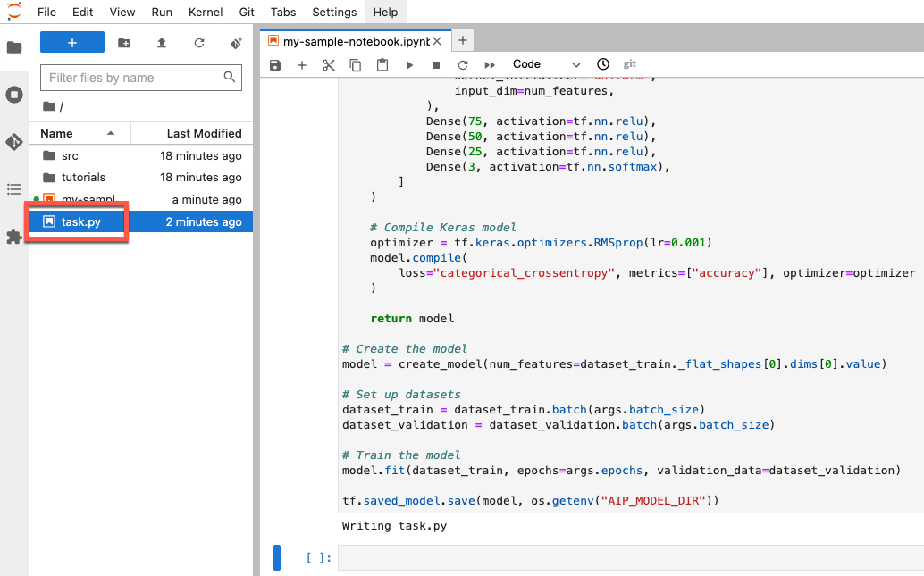Copy the selected cell
924x576 pixels.
point(355,64)
